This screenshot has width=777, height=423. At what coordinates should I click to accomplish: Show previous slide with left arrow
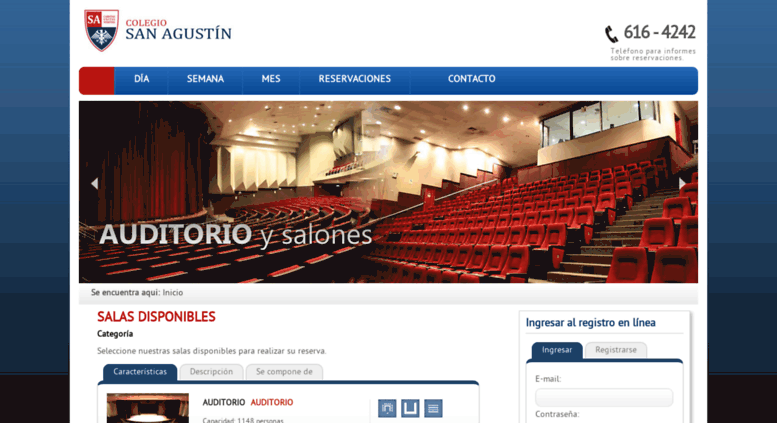point(94,183)
